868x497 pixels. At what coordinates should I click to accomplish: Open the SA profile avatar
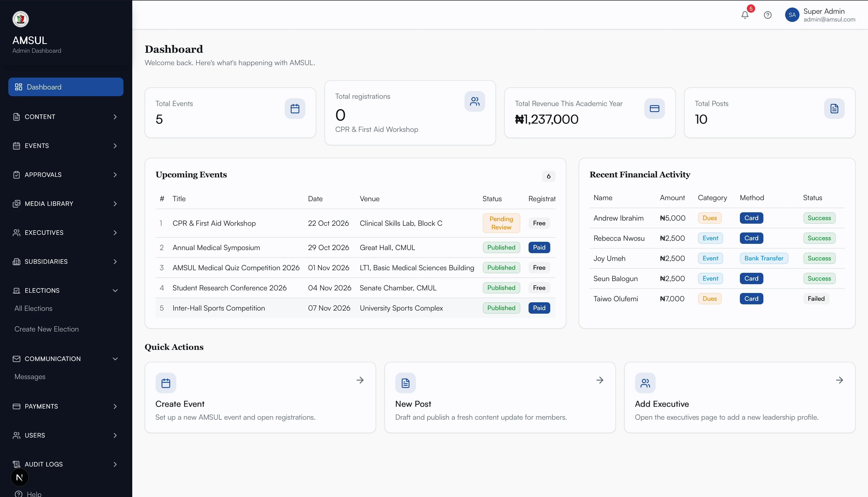[792, 15]
